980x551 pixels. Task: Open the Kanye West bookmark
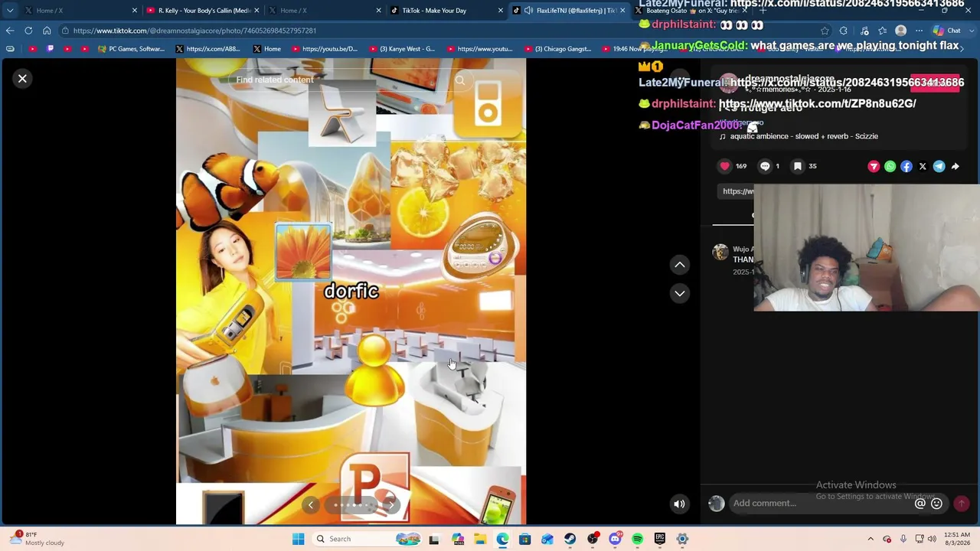point(401,49)
